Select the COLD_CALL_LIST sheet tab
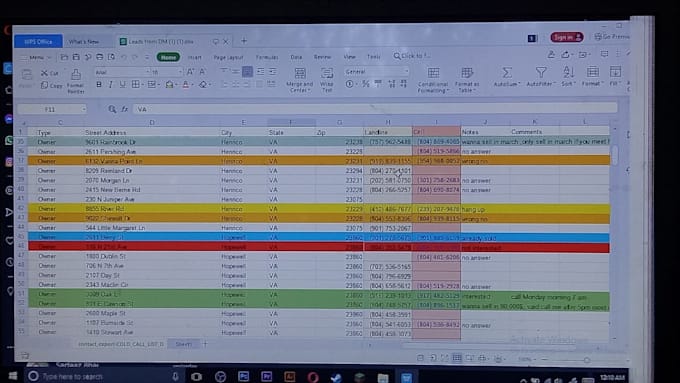The width and height of the screenshot is (680, 383). tap(121, 344)
